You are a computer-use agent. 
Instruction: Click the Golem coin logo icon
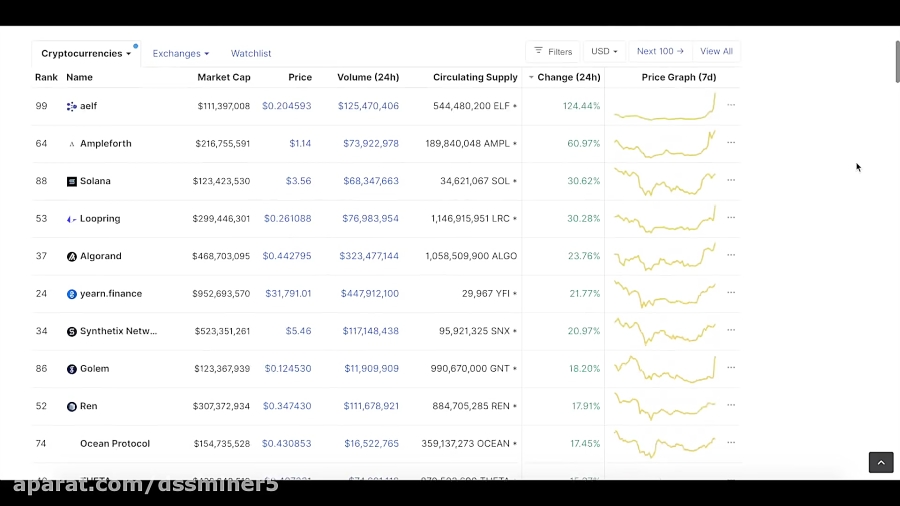tap(72, 369)
